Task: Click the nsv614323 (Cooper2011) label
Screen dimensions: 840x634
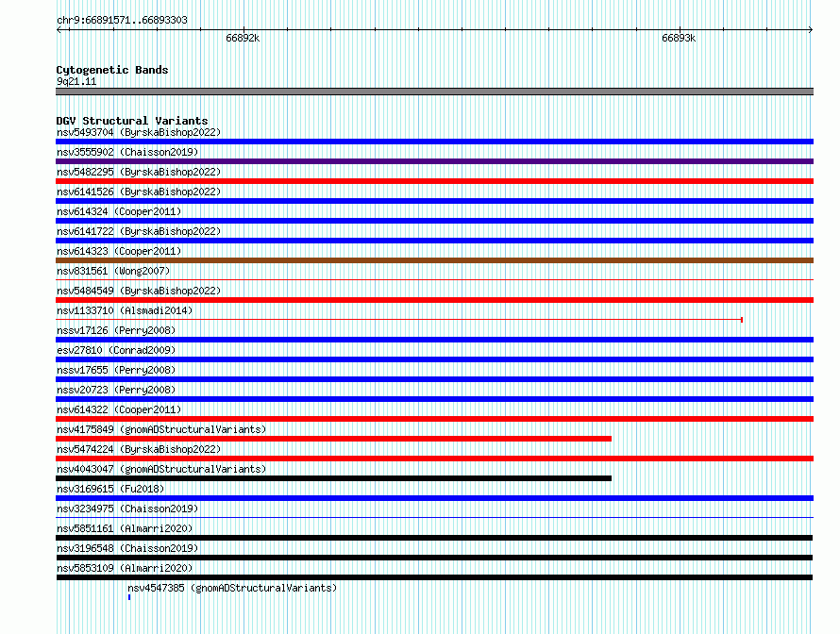Action: click(119, 251)
